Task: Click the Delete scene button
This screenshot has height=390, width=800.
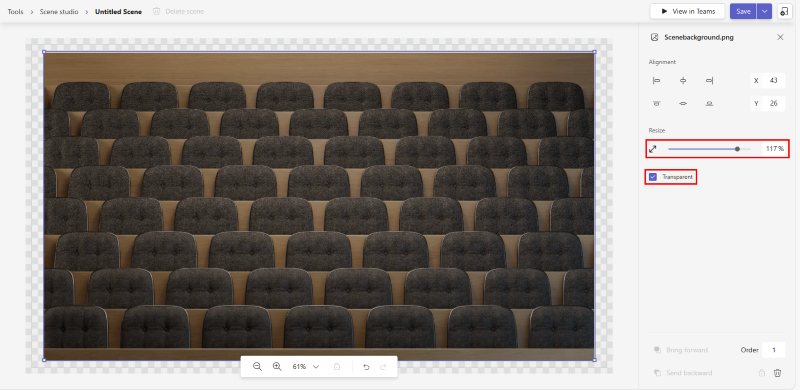Action: (x=179, y=11)
